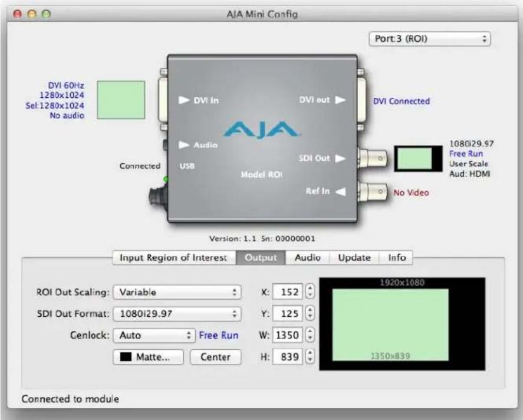Open the Info tab
This screenshot has height=420, width=523.
click(397, 258)
